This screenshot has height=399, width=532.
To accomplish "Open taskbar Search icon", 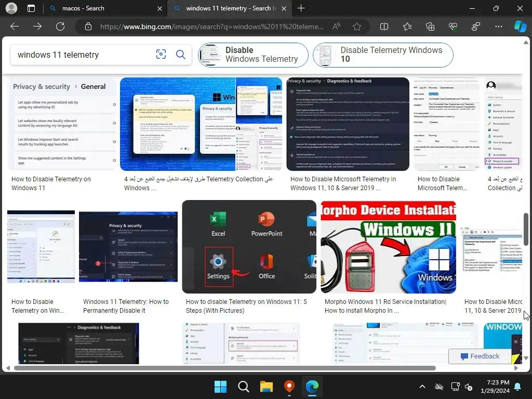I will tap(243, 387).
